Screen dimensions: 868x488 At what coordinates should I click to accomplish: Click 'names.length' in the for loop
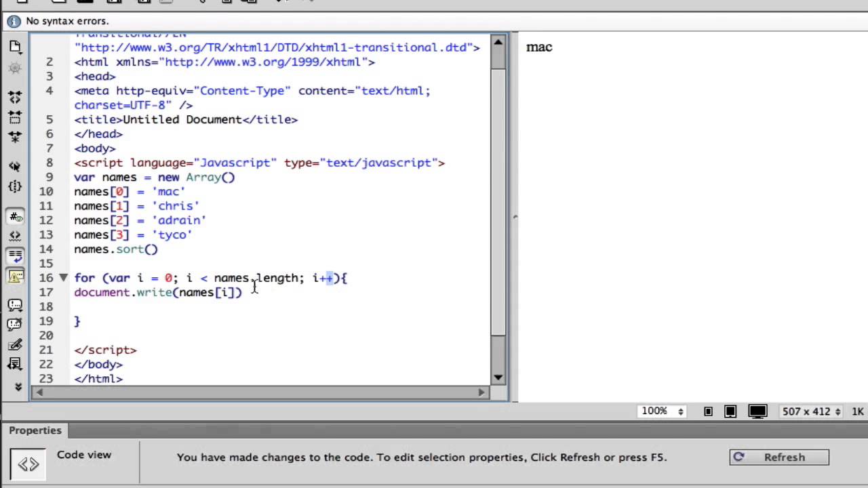(x=256, y=278)
